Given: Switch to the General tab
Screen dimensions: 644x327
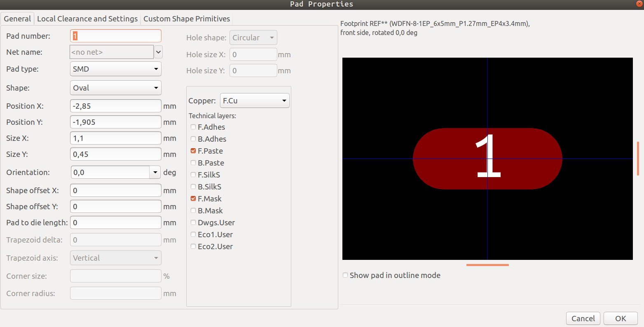Looking at the screenshot, I should [x=17, y=19].
